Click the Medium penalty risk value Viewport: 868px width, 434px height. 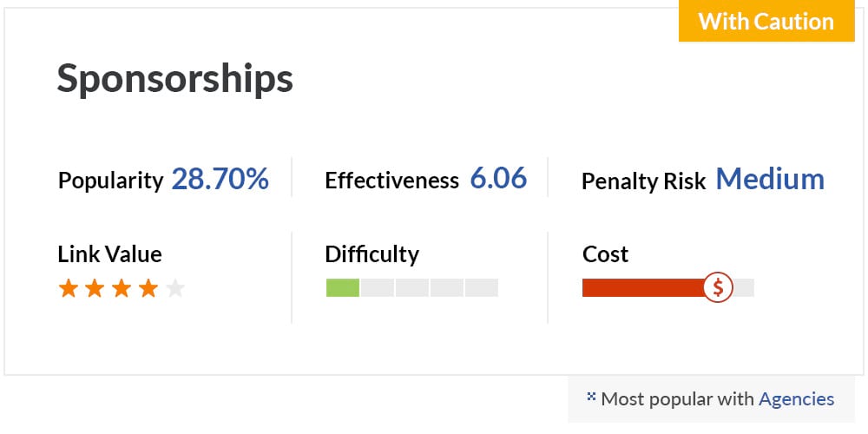(770, 180)
